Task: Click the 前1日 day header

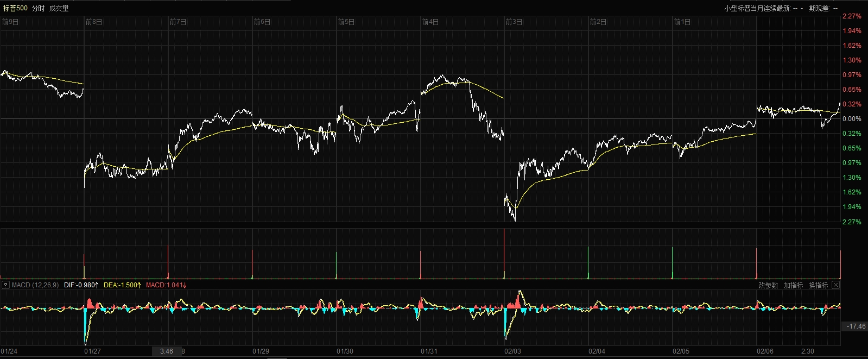Action: pyautogui.click(x=682, y=22)
